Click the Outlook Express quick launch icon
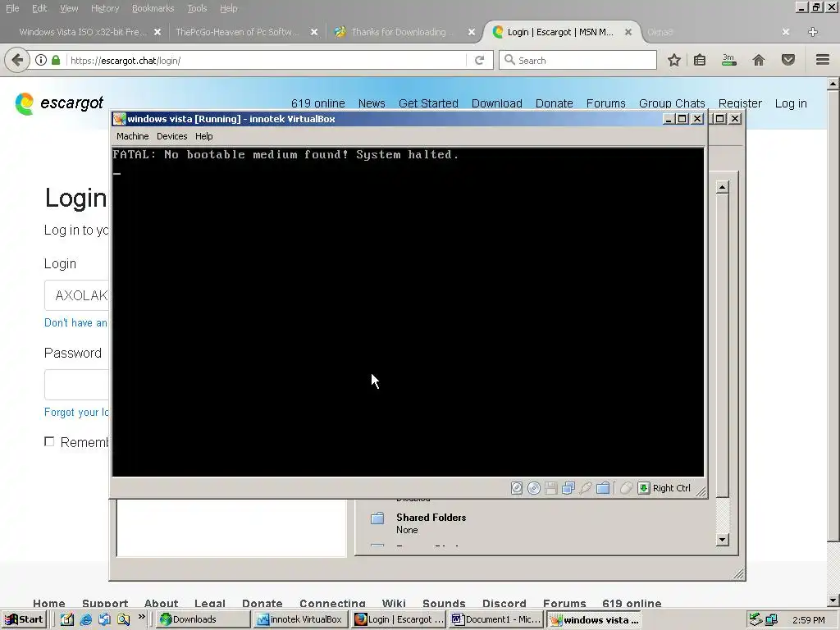The image size is (840, 630). tap(104, 619)
